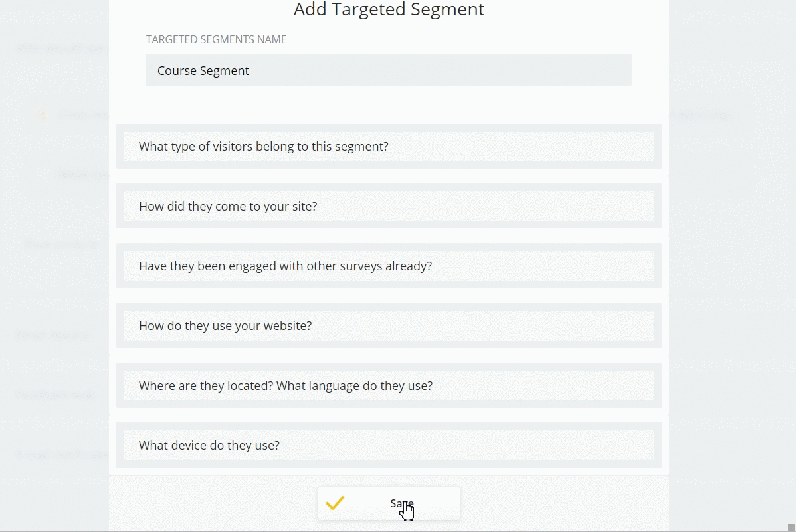Click blurred text right of the dialog
This screenshot has width=796, height=532.
pyautogui.click(x=701, y=116)
